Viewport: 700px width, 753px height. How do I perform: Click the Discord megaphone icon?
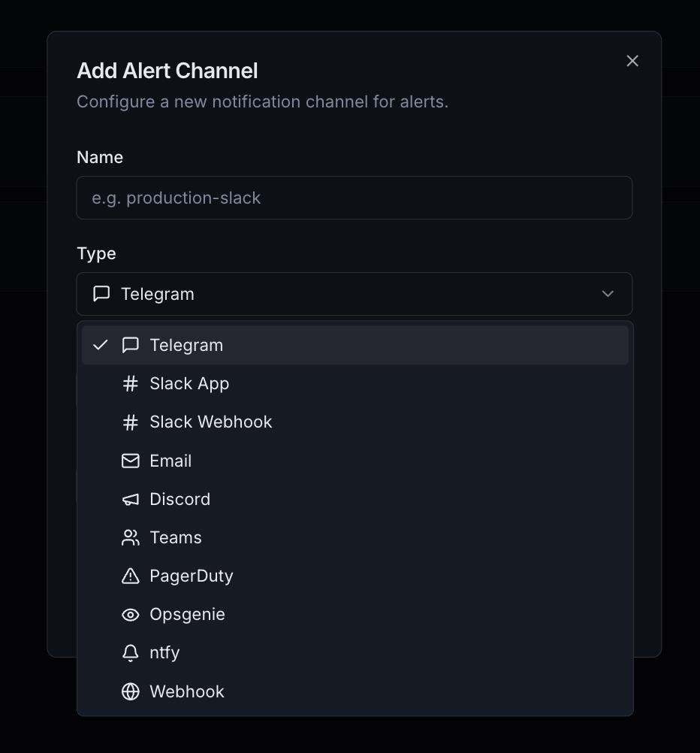131,499
